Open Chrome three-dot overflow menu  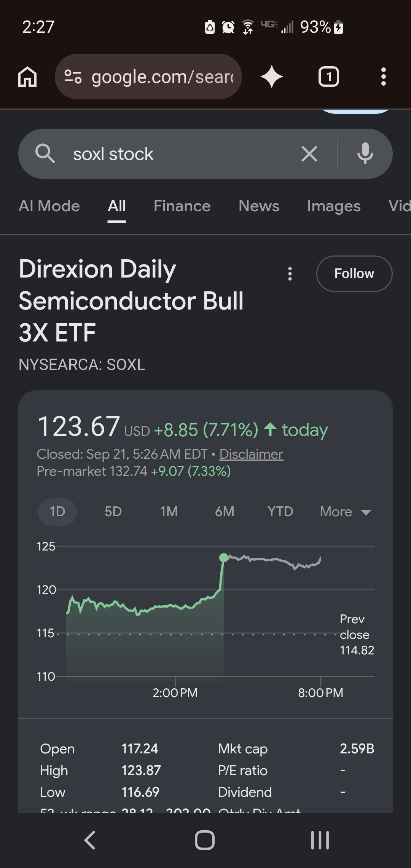(384, 77)
